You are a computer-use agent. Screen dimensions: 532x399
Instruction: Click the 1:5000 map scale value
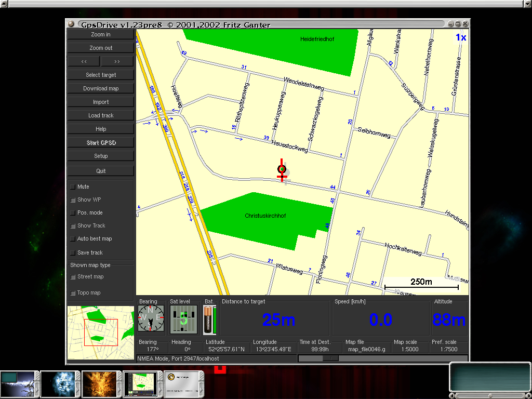[x=409, y=349]
